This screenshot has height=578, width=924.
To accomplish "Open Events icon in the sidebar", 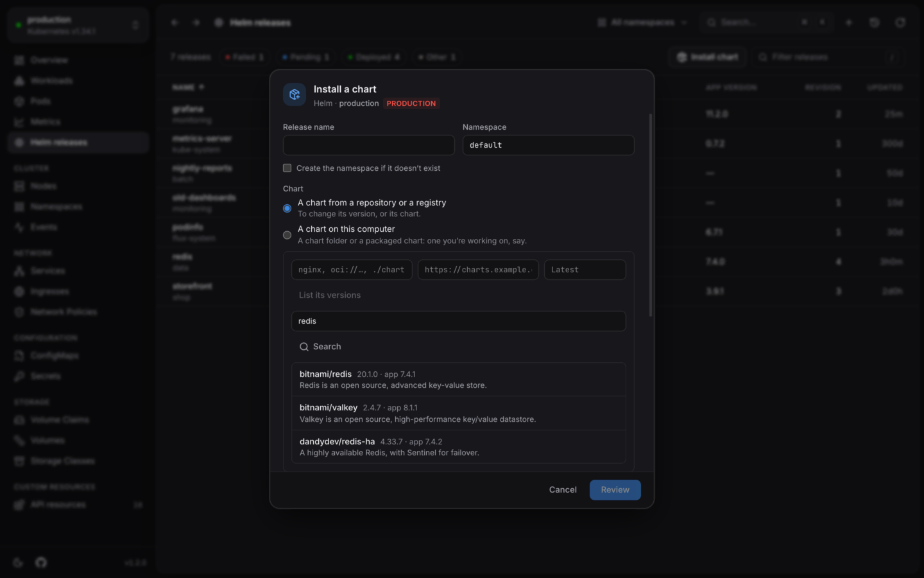I will pyautogui.click(x=19, y=227).
